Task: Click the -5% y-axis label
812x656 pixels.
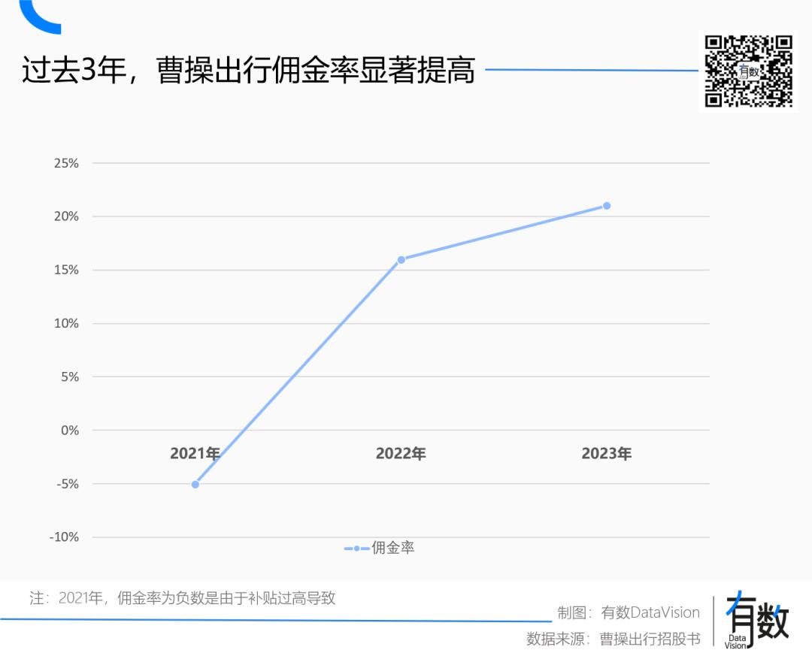Action: [68, 484]
